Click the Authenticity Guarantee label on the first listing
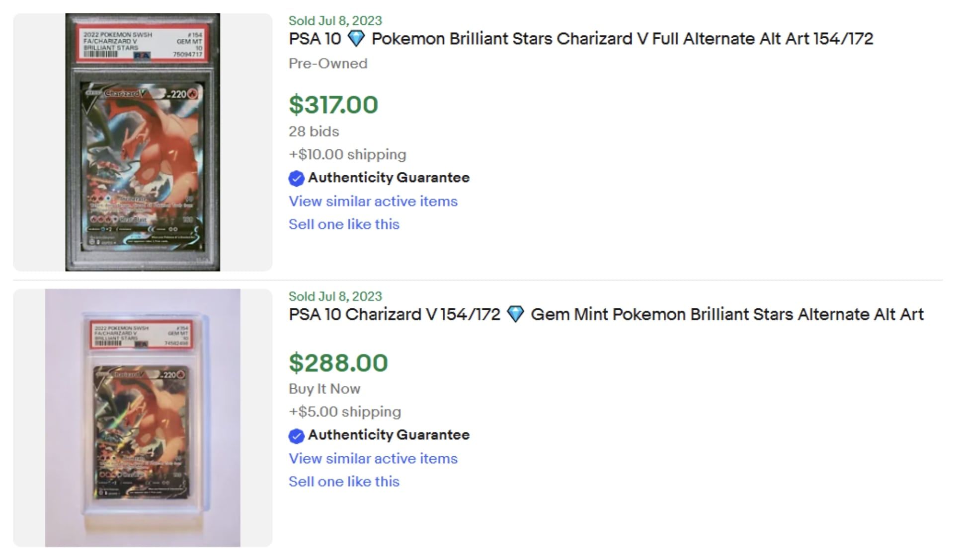The height and width of the screenshot is (560, 958). tap(389, 178)
